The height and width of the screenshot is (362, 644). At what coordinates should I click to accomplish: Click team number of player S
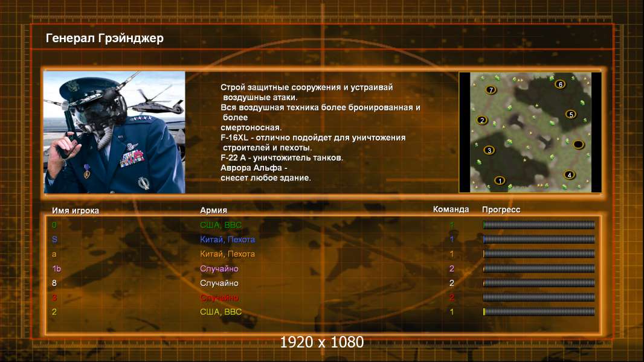[452, 239]
